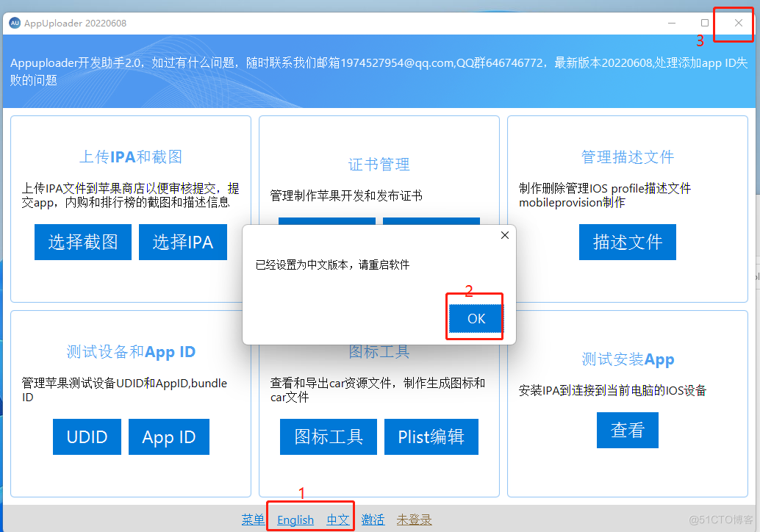The height and width of the screenshot is (532, 760).
Task: Click description 管理制作苹果开发和发布证书
Action: 346,195
